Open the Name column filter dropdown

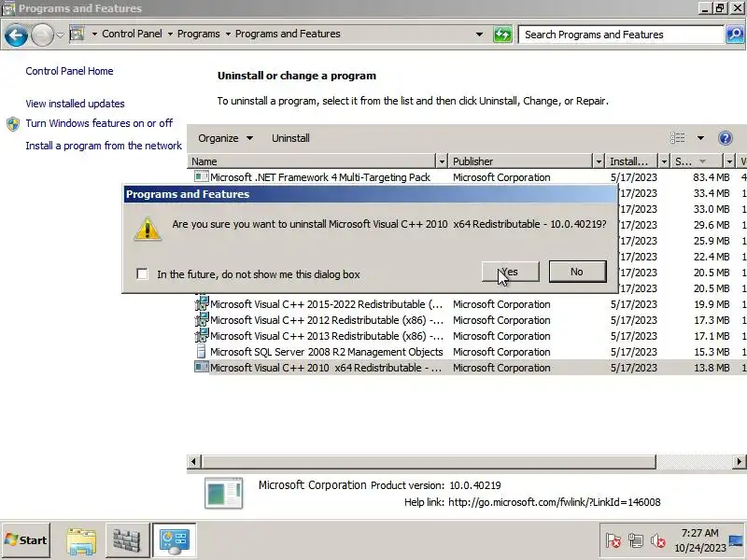pos(442,161)
